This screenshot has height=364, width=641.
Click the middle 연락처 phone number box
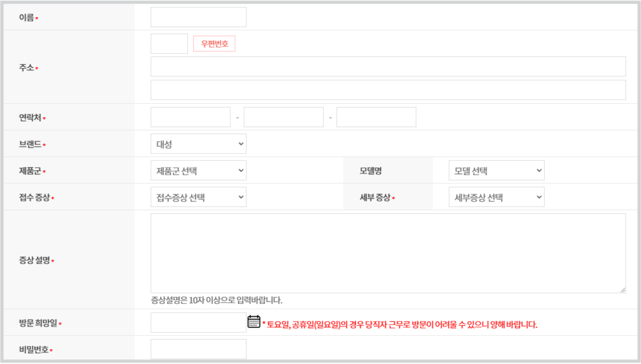pyautogui.click(x=284, y=117)
